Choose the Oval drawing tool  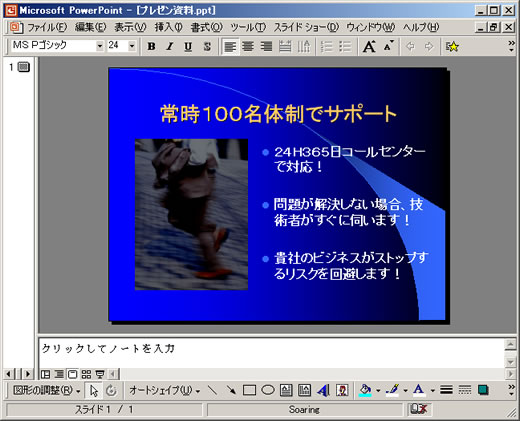(268, 390)
